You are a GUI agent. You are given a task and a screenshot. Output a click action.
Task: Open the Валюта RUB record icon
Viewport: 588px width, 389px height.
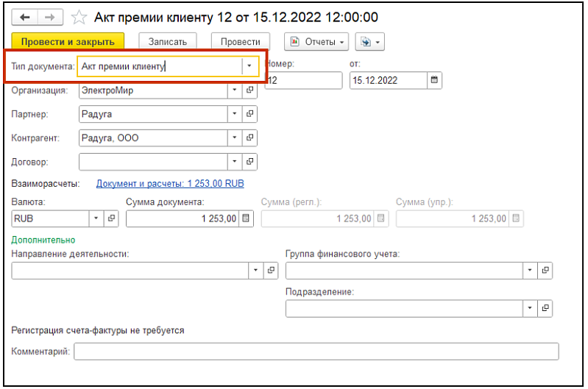click(111, 218)
